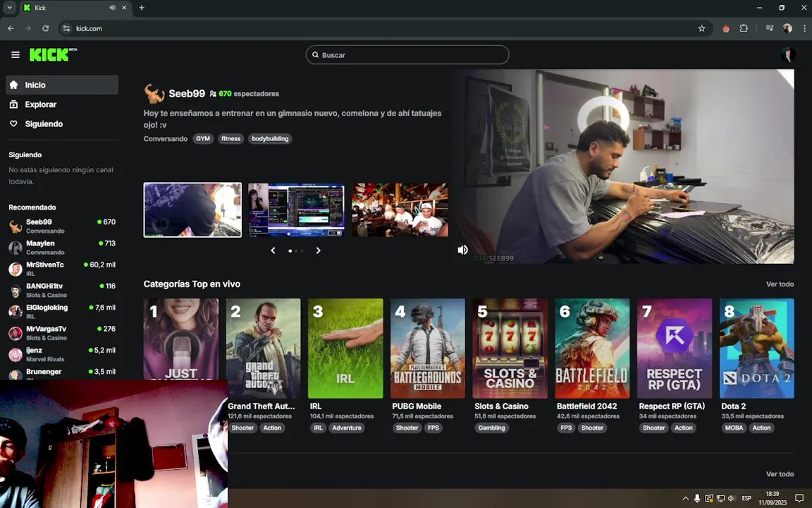Image resolution: width=812 pixels, height=508 pixels.
Task: Open the media control toolbar icon
Action: tap(770, 28)
